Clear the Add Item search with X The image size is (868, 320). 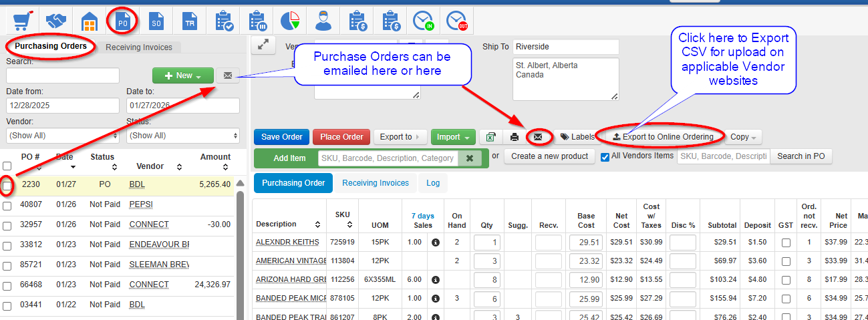tap(469, 158)
